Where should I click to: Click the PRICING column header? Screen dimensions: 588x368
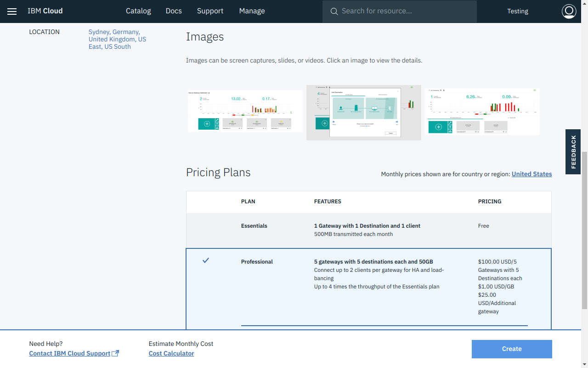pos(490,201)
